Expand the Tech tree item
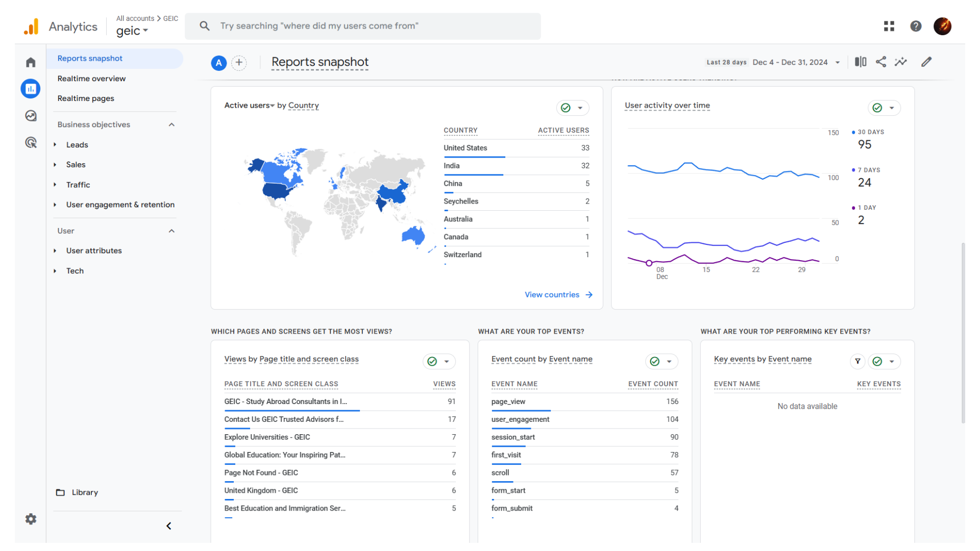This screenshot has height=551, width=980. tap(55, 271)
